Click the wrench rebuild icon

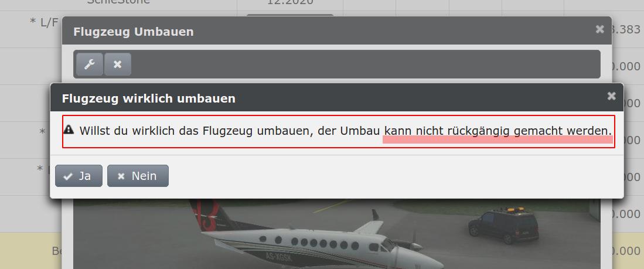point(90,64)
